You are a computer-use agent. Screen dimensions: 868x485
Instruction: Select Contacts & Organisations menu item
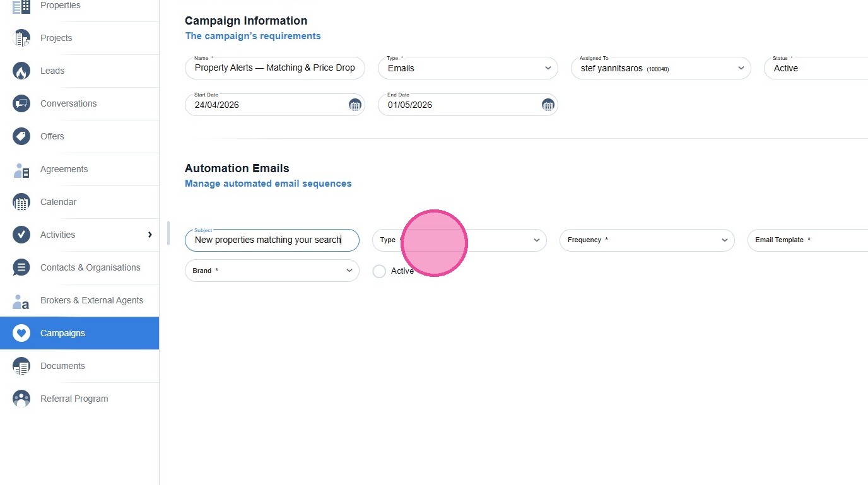pyautogui.click(x=79, y=267)
